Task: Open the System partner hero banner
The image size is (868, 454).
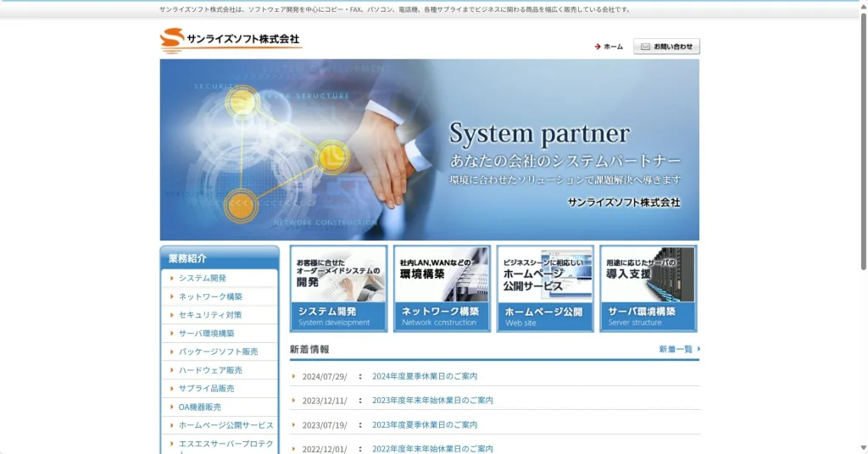Action: point(430,150)
